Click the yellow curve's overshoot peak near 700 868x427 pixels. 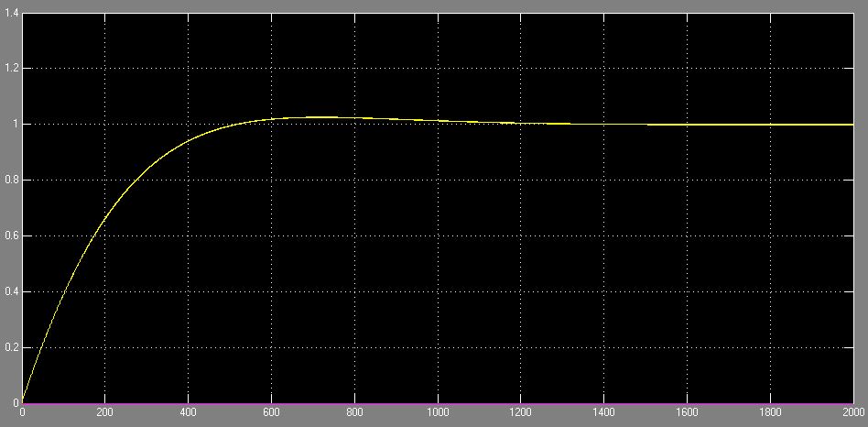(316, 117)
